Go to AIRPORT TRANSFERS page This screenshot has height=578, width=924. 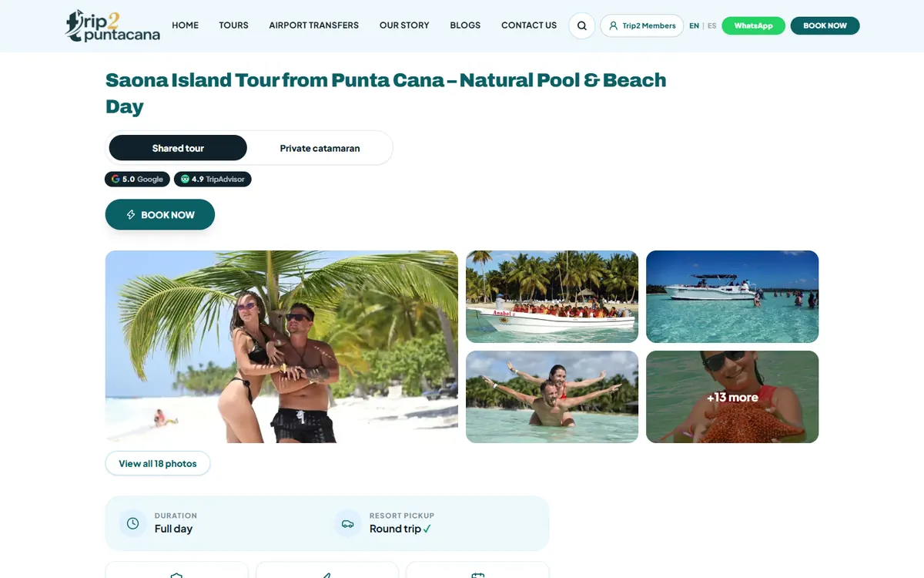point(313,25)
